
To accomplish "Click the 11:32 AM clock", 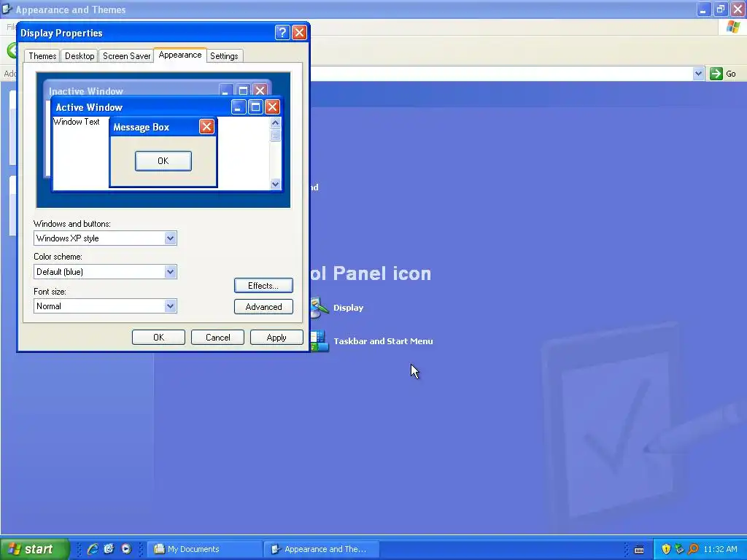I will coord(720,549).
